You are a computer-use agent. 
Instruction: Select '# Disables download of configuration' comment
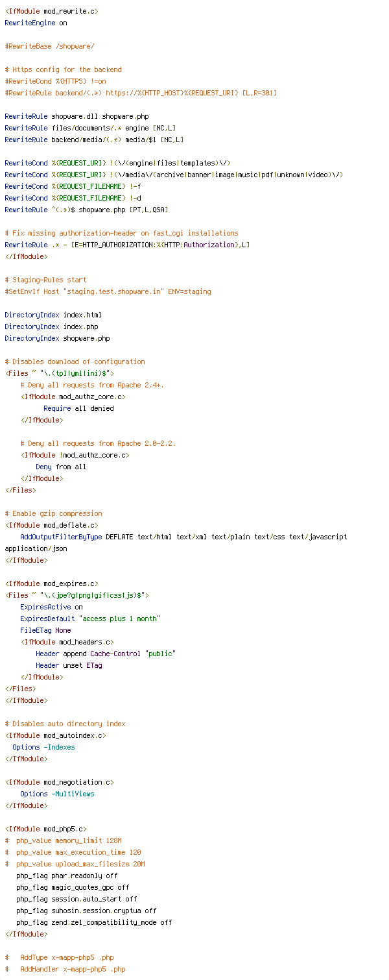point(75,361)
